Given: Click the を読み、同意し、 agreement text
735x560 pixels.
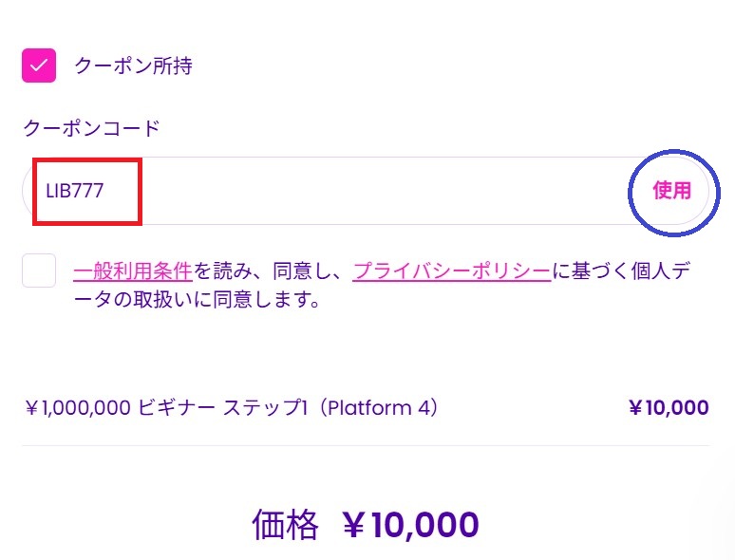Looking at the screenshot, I should click(x=273, y=271).
